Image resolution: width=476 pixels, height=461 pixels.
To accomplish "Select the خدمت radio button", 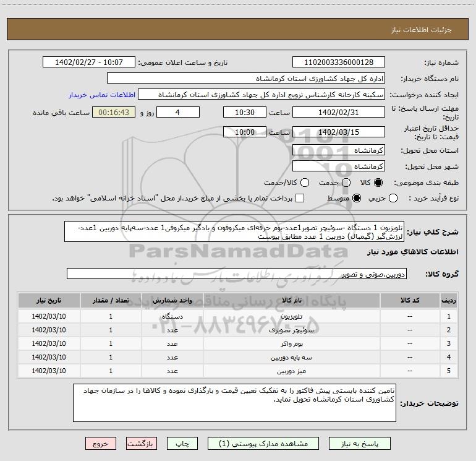I will [x=346, y=183].
